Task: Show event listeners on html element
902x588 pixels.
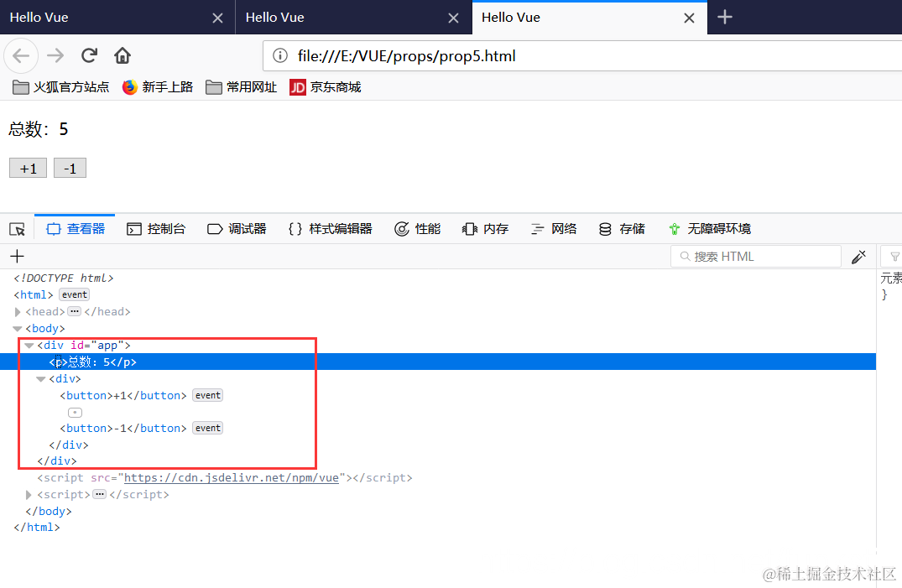Action: 74,294
